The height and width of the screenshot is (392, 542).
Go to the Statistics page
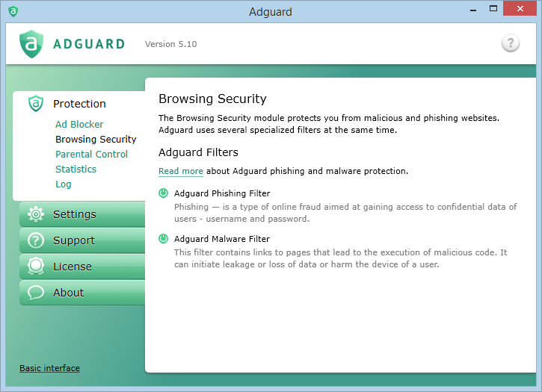point(76,169)
